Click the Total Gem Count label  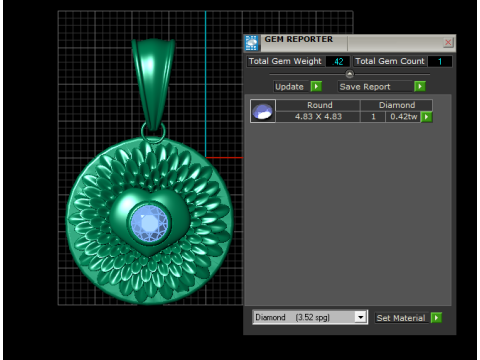(390, 61)
